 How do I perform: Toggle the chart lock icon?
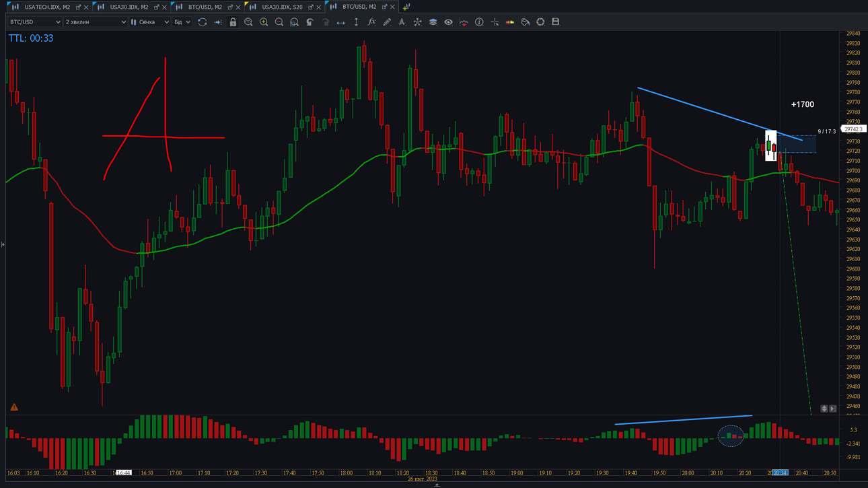[233, 22]
